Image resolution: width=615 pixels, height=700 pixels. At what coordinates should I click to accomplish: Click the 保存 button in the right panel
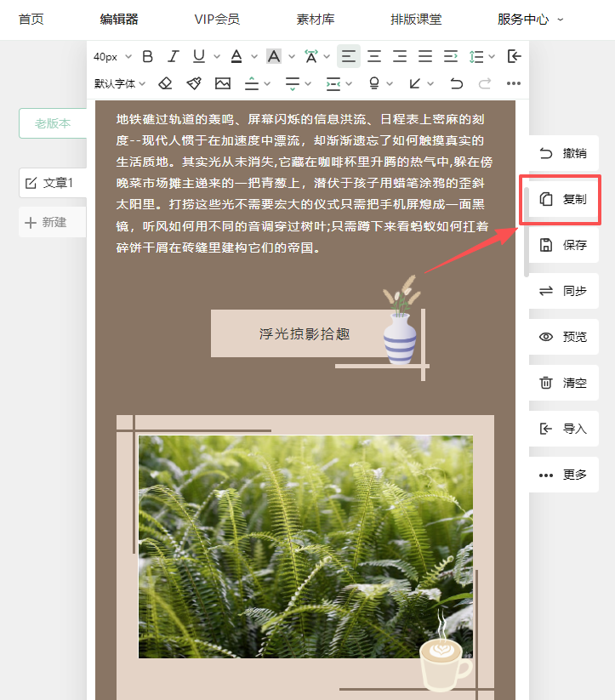563,245
